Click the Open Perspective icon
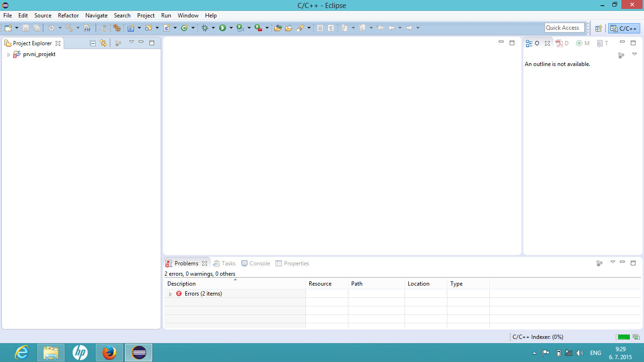This screenshot has height=362, width=644. [598, 28]
